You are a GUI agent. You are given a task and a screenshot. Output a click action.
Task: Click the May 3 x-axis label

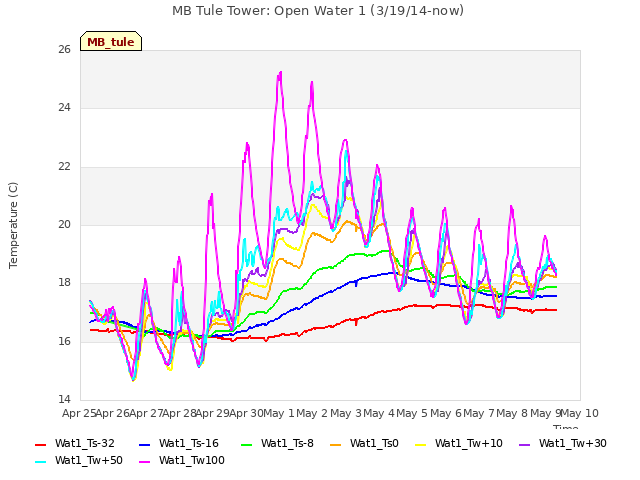pos(346,413)
